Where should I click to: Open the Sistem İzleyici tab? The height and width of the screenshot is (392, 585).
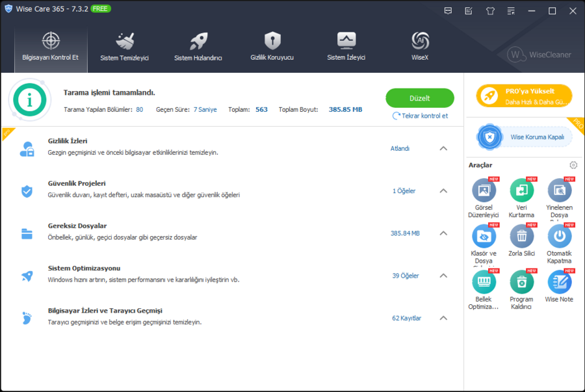[x=346, y=47]
